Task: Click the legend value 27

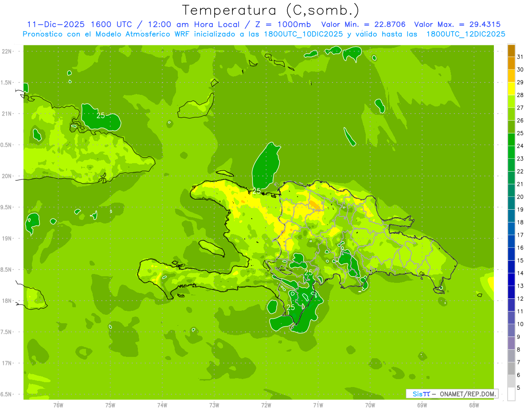Action: (520, 108)
